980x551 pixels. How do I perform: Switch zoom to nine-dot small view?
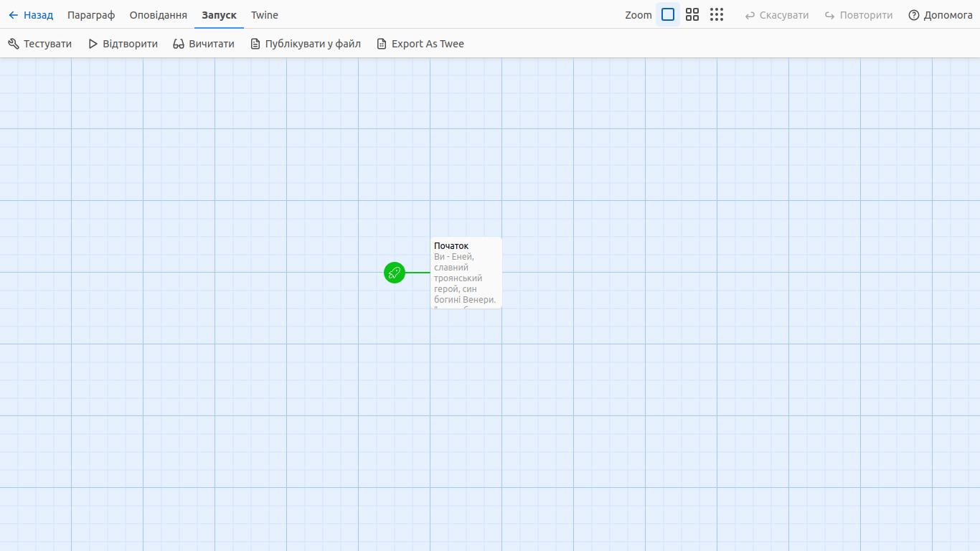(717, 14)
